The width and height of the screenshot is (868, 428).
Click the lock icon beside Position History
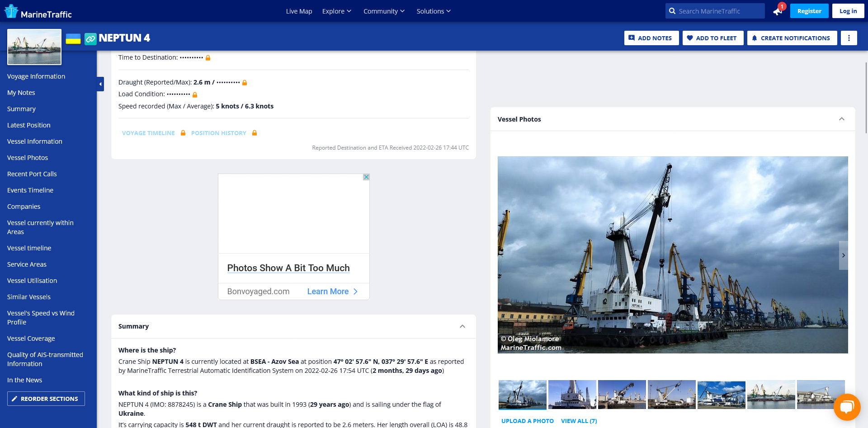point(255,133)
